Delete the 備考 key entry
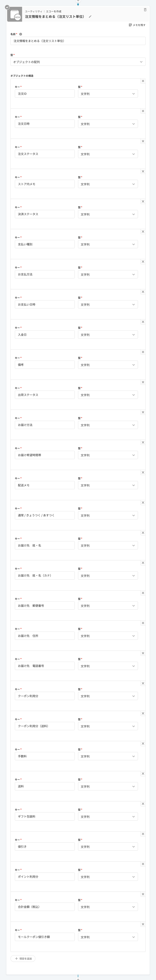This screenshot has width=156, height=980. click(143, 352)
